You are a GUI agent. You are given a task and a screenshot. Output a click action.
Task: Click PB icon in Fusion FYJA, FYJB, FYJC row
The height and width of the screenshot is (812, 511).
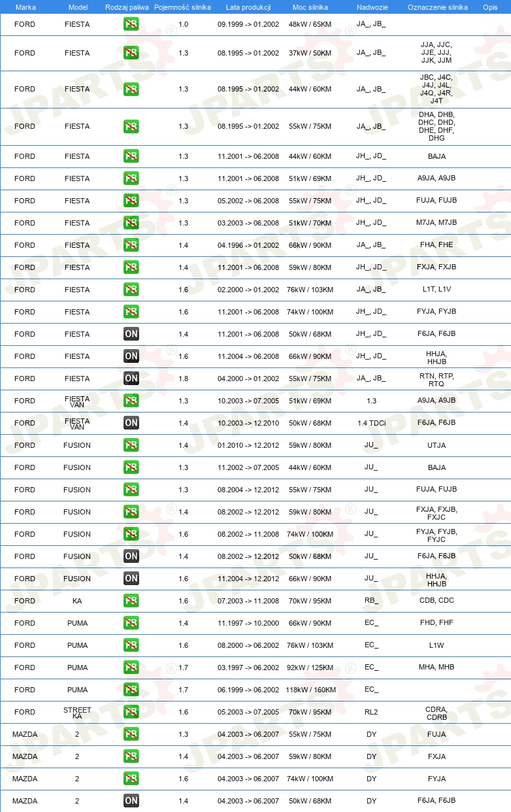pos(131,534)
